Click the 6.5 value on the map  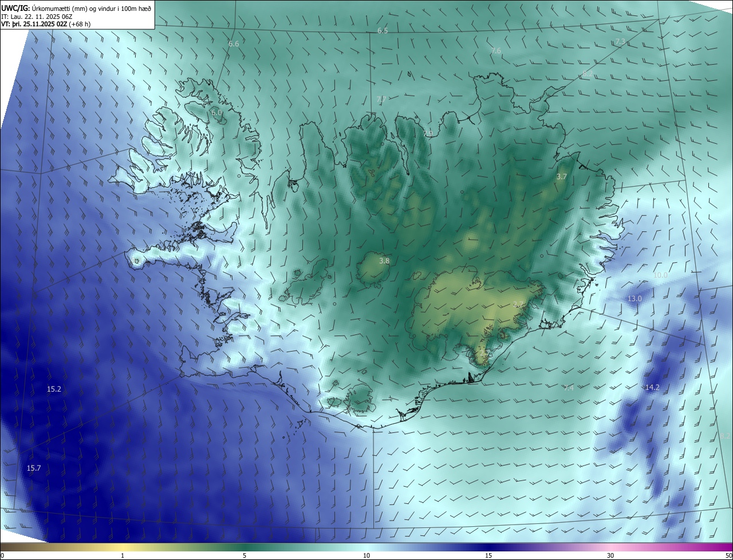pyautogui.click(x=383, y=30)
